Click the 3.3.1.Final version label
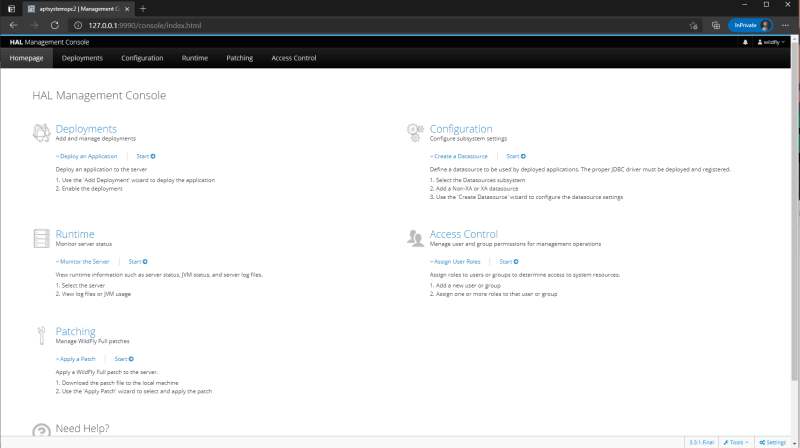Screen dimensions: 800x448 [x=702, y=442]
